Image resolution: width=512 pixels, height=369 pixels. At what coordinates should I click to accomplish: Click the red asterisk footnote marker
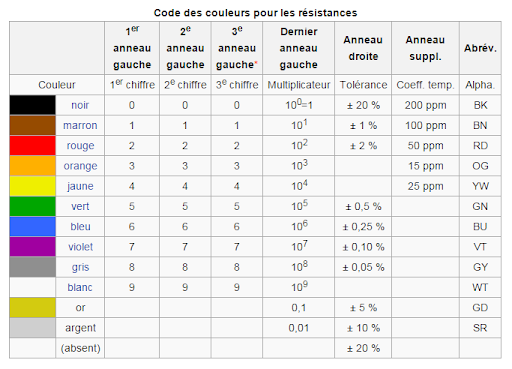(256, 62)
